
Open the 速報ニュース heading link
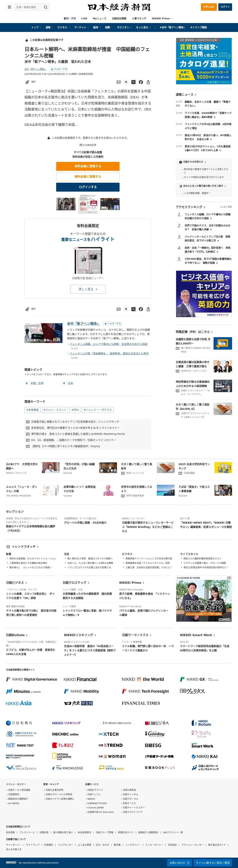pos(186,95)
